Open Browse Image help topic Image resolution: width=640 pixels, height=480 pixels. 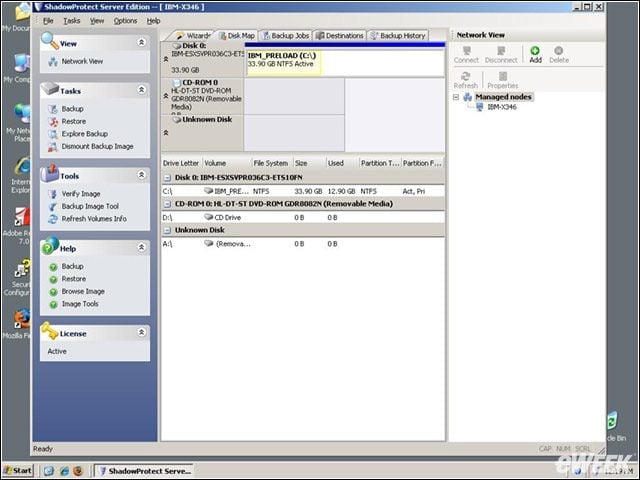[x=83, y=291]
